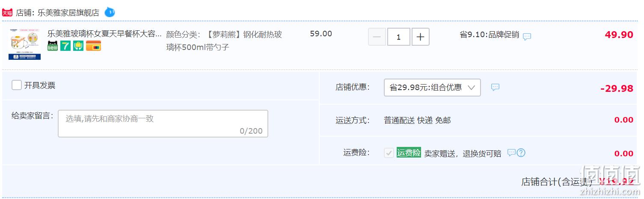Toggle the 运费险 checkbox
The width and height of the screenshot is (644, 199).
pyautogui.click(x=389, y=153)
